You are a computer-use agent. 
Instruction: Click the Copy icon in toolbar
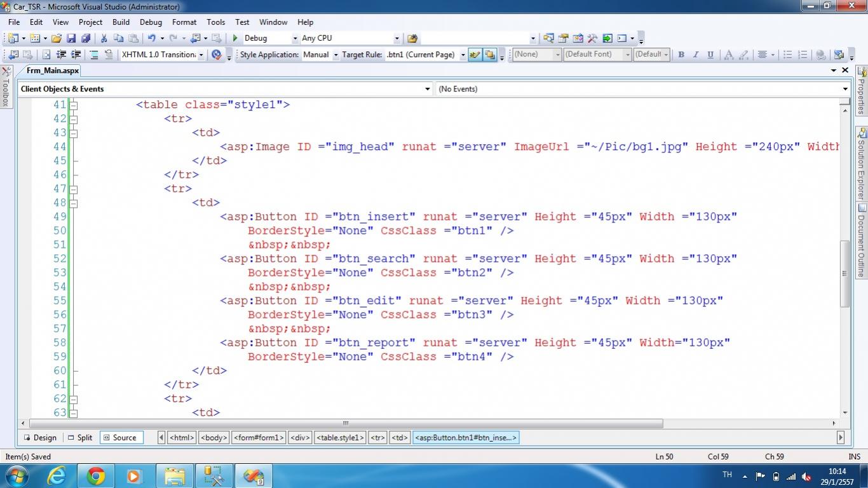point(118,38)
